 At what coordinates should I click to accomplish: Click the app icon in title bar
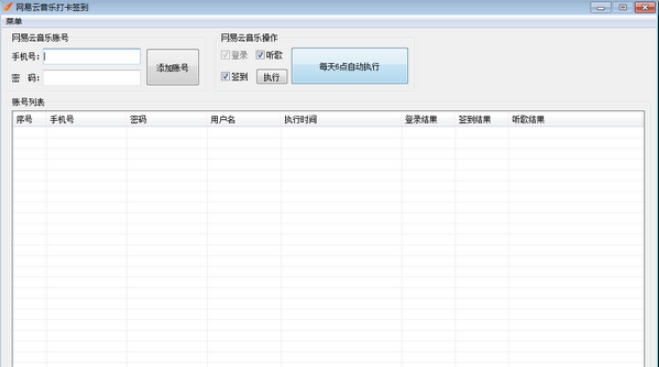(x=8, y=6)
